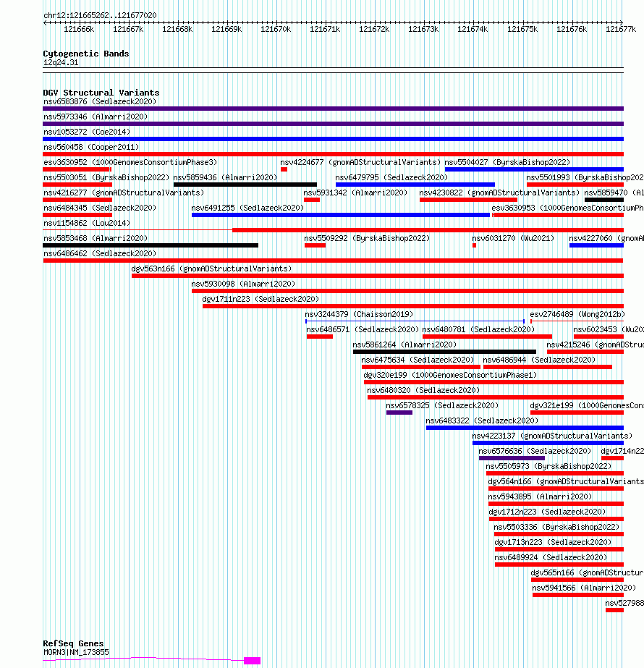The height and width of the screenshot is (668, 644).
Task: Click nsv6486571 (Sedlazeck2020) label
Action: (x=363, y=330)
